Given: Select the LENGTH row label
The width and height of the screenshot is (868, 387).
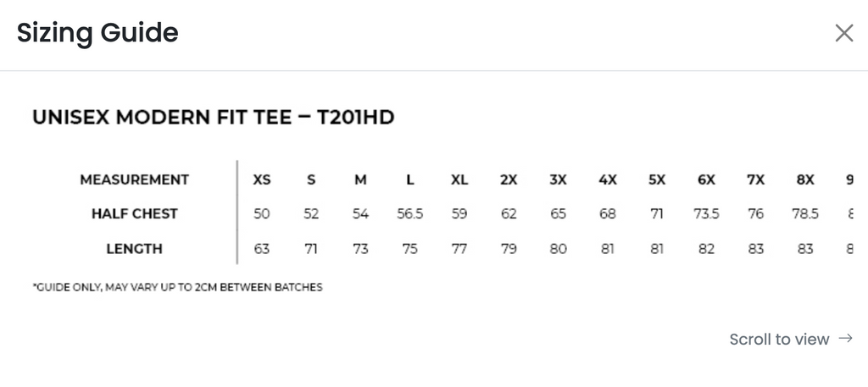Looking at the screenshot, I should [x=134, y=249].
